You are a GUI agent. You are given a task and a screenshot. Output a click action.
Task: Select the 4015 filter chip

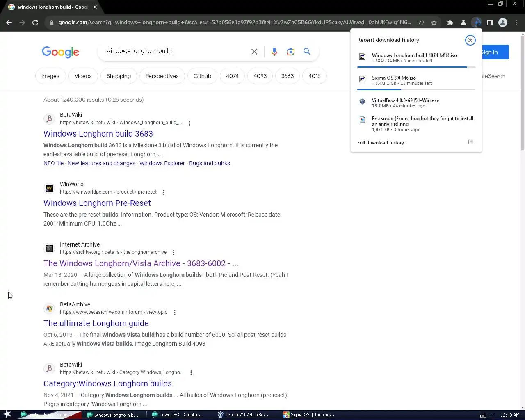(x=315, y=76)
